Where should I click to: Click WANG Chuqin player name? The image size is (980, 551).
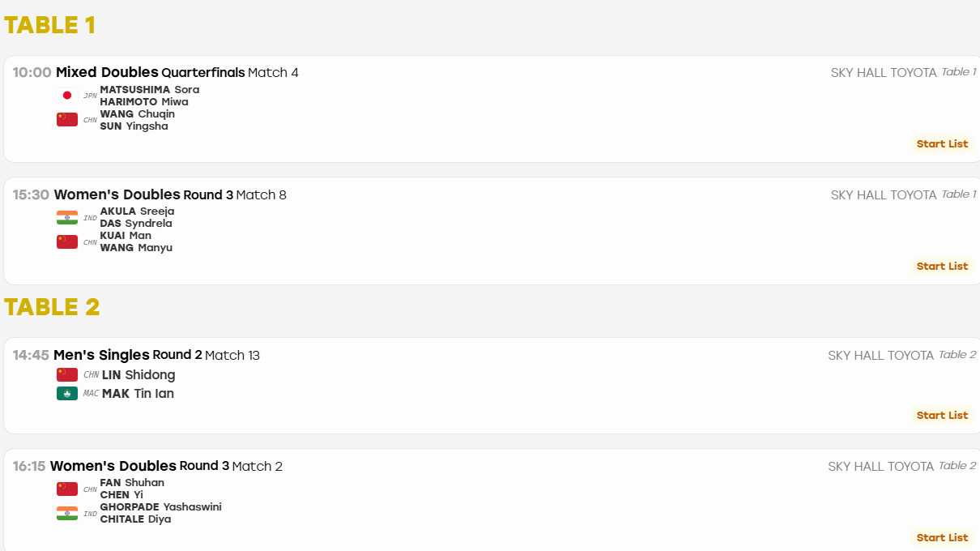click(x=138, y=114)
